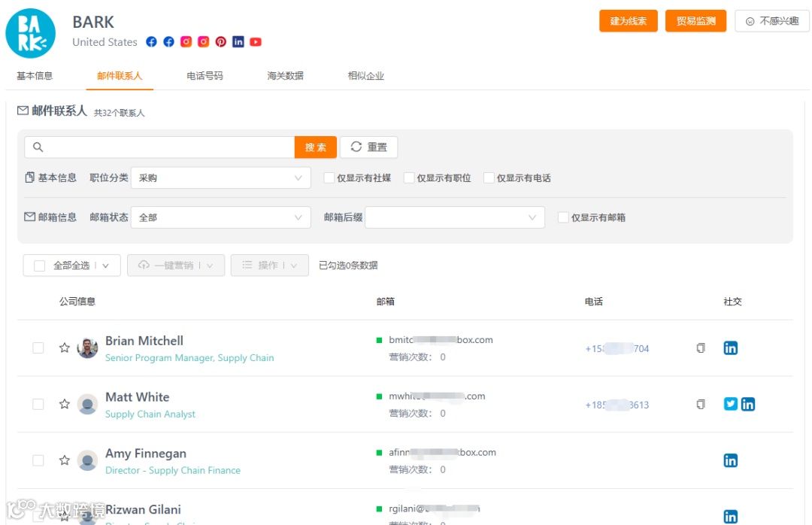Switch to the 电话号码 tab
The height and width of the screenshot is (525, 812).
click(205, 76)
